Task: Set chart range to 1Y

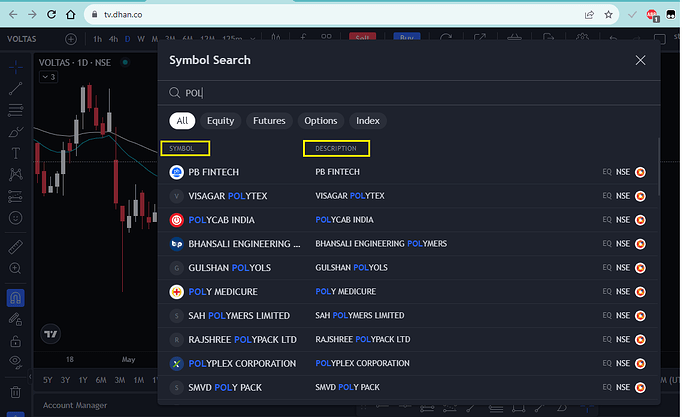Action: (83, 380)
